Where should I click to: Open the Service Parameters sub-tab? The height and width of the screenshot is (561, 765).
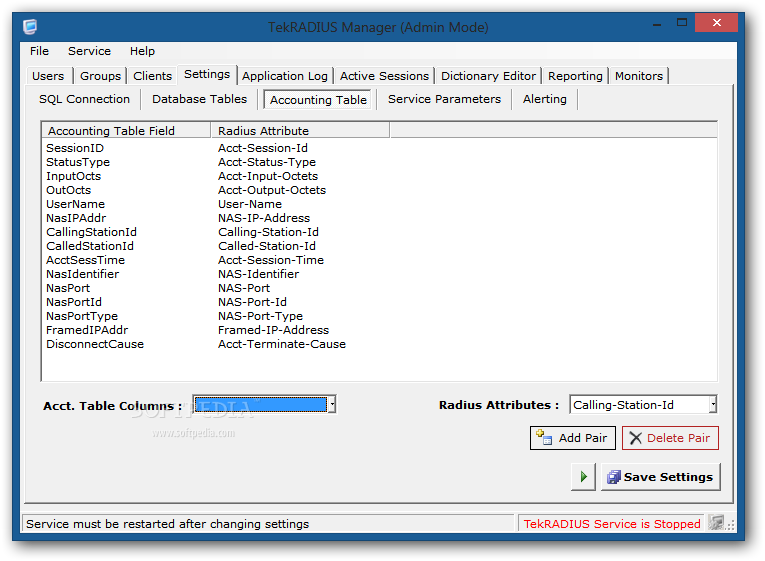[444, 99]
